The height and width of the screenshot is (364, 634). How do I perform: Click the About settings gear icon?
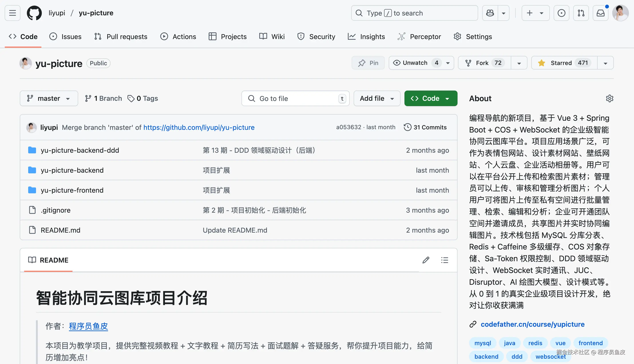coord(610,99)
